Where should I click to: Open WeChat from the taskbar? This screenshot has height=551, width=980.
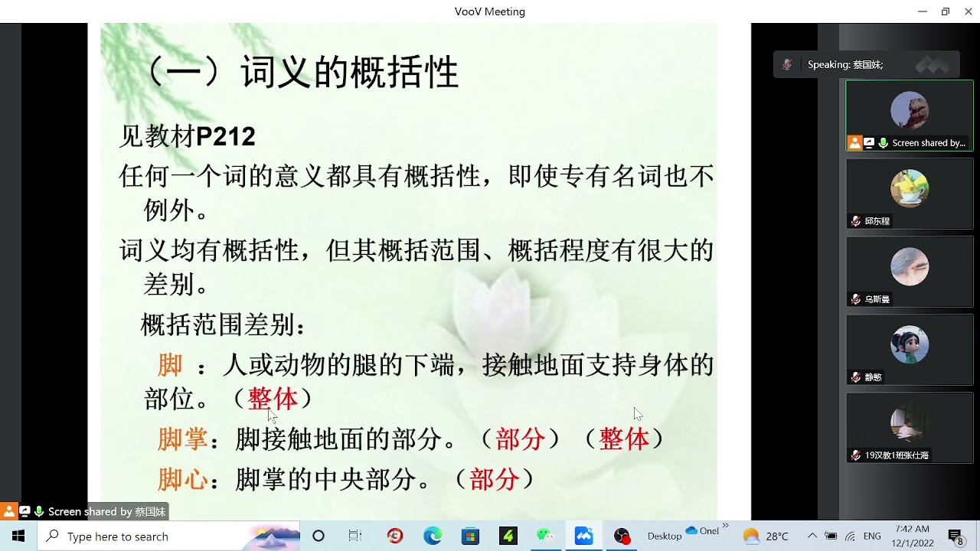click(545, 536)
